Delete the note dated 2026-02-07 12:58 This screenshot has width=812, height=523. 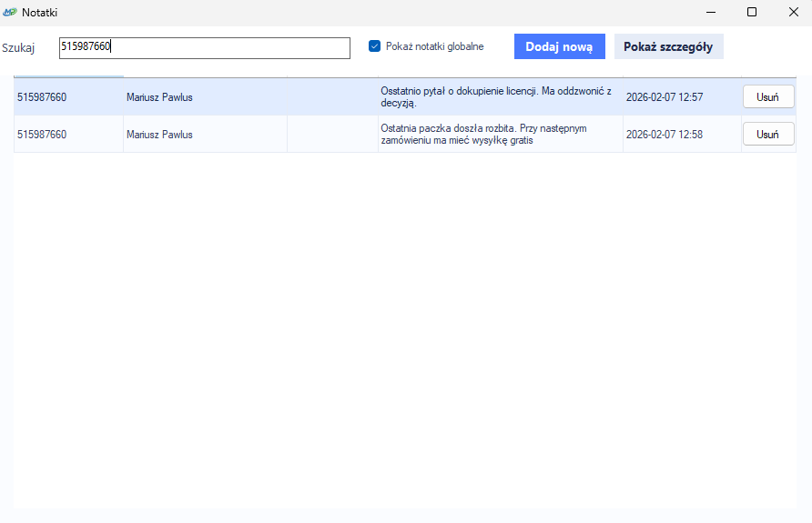(x=768, y=135)
